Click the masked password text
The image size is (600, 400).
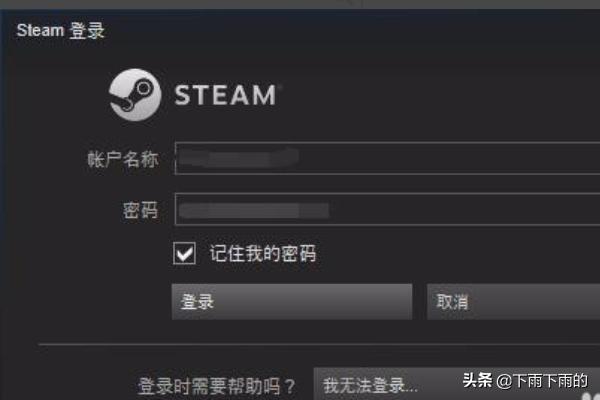[254, 210]
